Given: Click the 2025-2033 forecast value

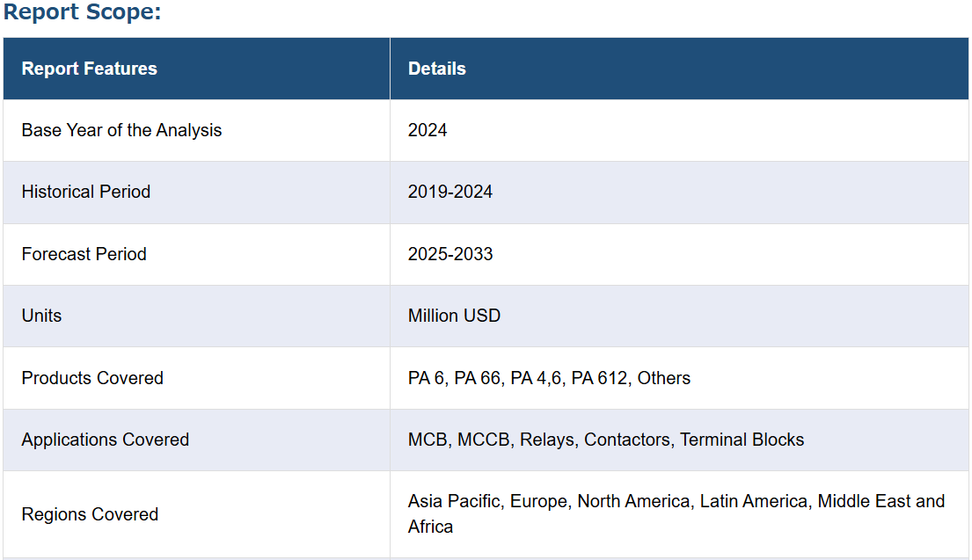Looking at the screenshot, I should (450, 254).
